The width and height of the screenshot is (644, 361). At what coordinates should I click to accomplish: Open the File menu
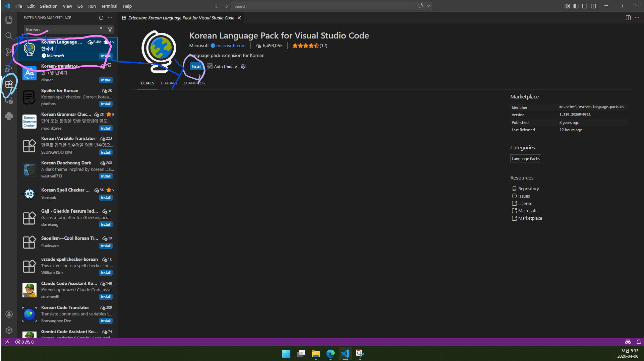[19, 6]
